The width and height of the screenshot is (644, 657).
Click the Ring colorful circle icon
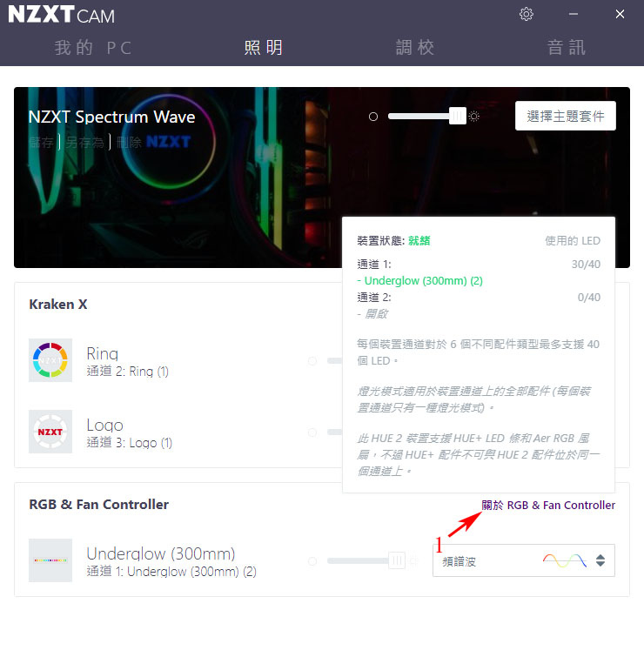coord(50,360)
